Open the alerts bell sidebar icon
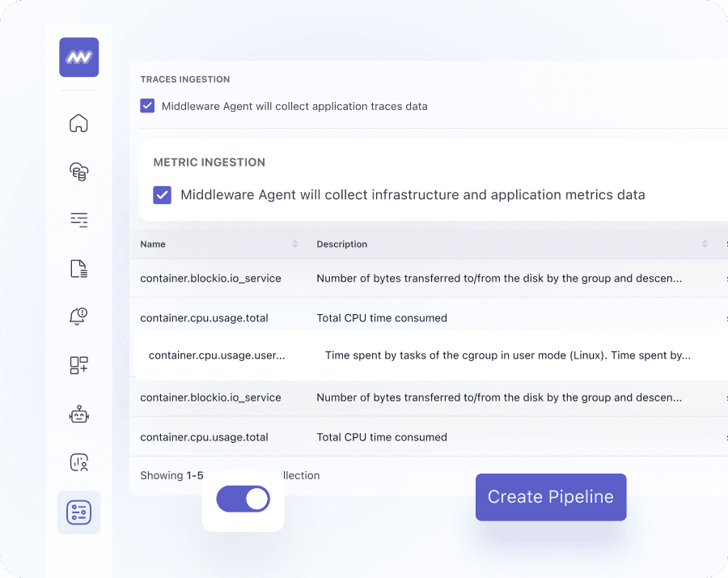The image size is (728, 578). 78,317
